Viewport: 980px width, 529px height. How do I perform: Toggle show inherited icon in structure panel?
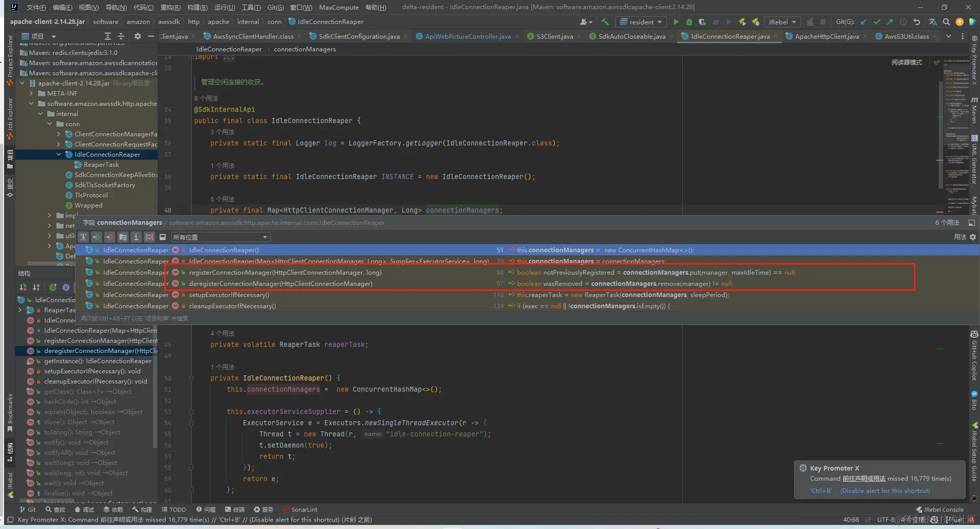pyautogui.click(x=52, y=287)
